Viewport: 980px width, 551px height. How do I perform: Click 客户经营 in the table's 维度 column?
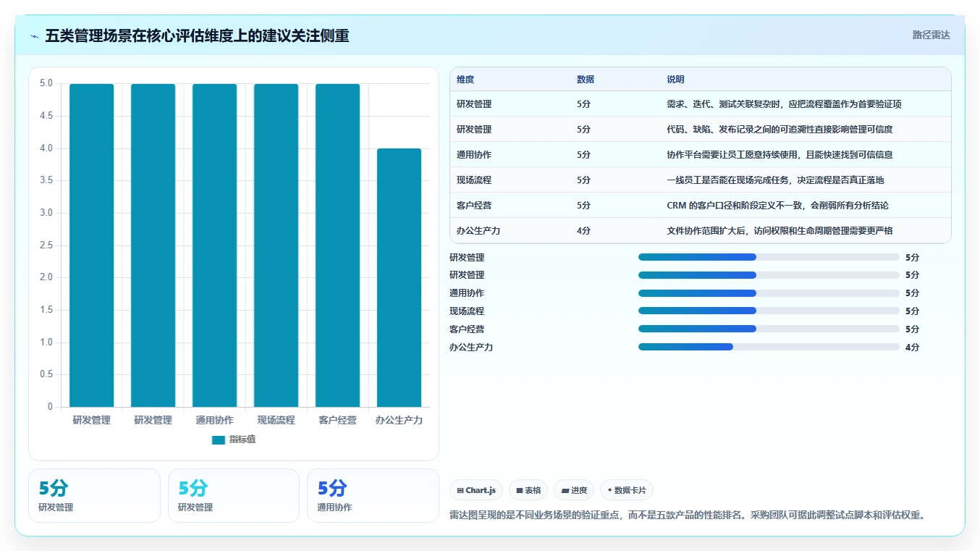click(x=474, y=206)
